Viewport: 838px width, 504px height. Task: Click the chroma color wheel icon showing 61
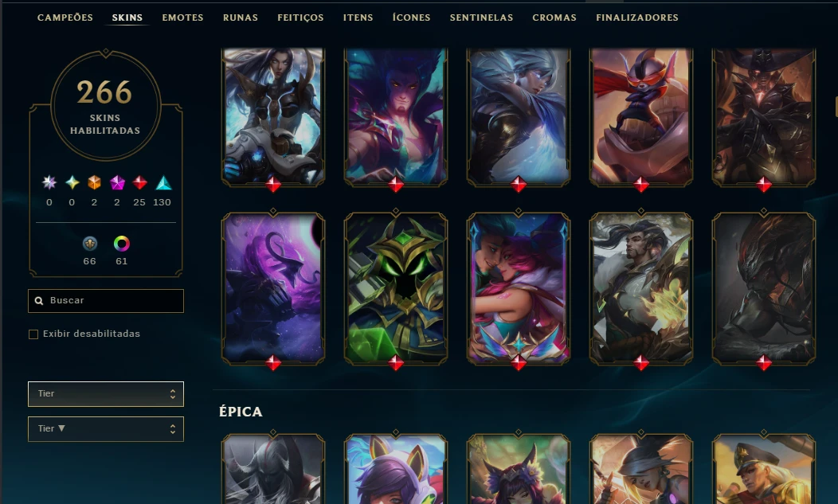[121, 244]
